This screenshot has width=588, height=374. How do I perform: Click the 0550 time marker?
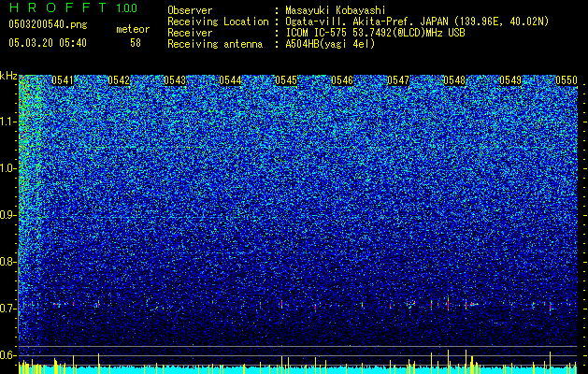(566, 80)
